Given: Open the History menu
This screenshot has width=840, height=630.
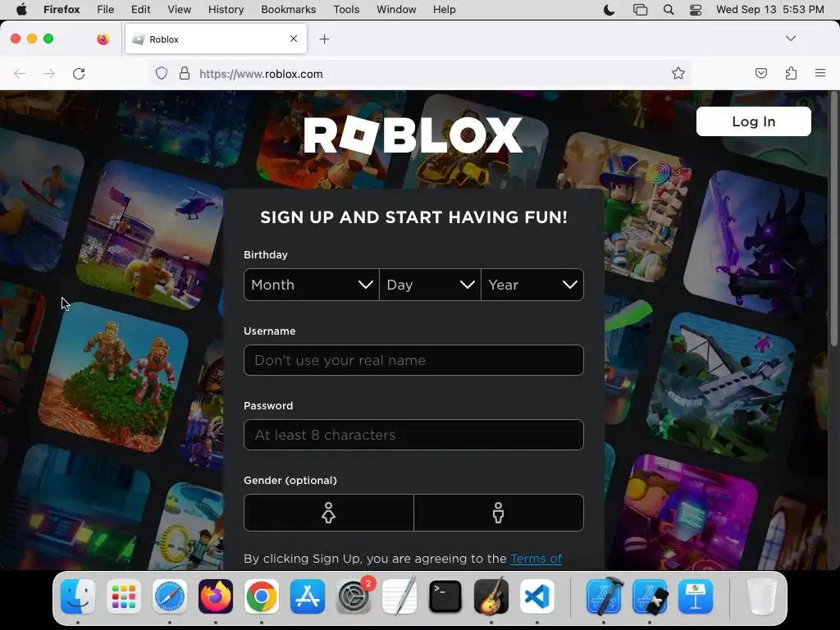Looking at the screenshot, I should (226, 10).
